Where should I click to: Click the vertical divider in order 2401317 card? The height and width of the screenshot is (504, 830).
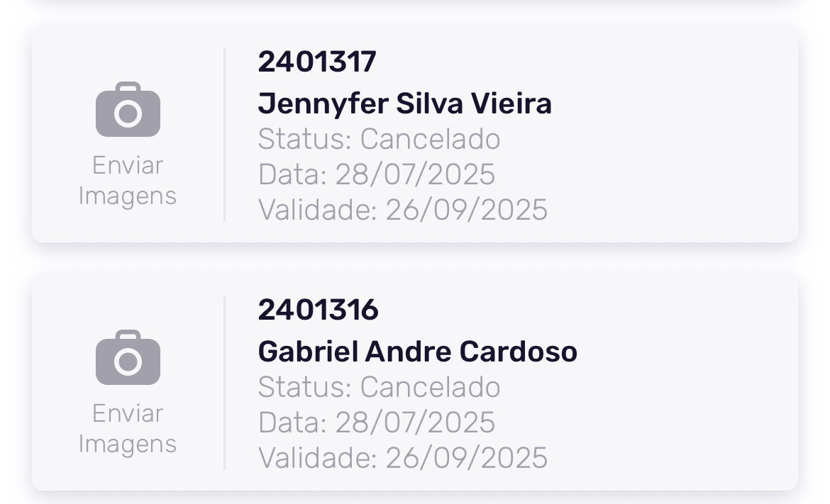[224, 135]
